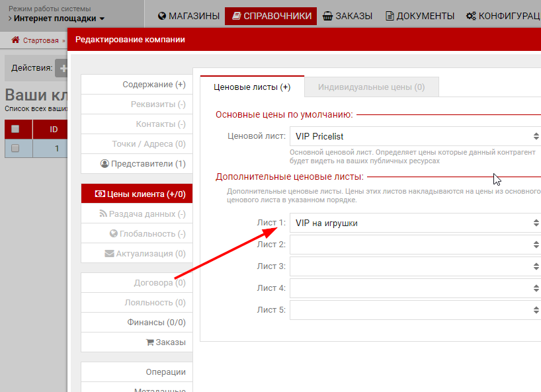The height and width of the screenshot is (392, 541).
Task: Check the checkbox for row ID 1
Action: 15,148
